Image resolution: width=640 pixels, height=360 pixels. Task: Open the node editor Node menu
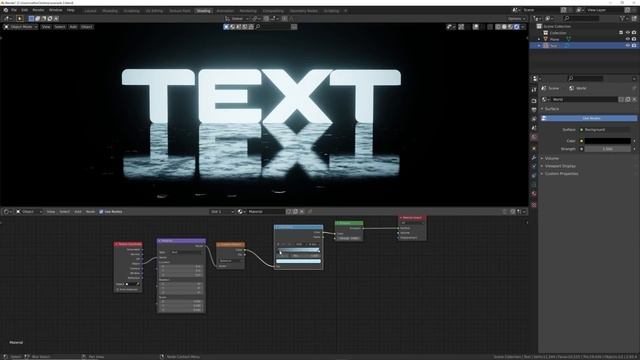(90, 212)
